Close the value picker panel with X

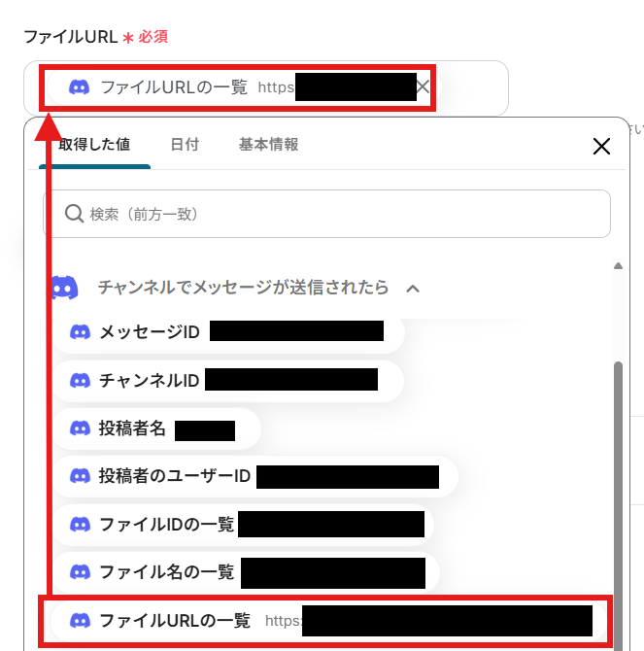click(x=601, y=147)
